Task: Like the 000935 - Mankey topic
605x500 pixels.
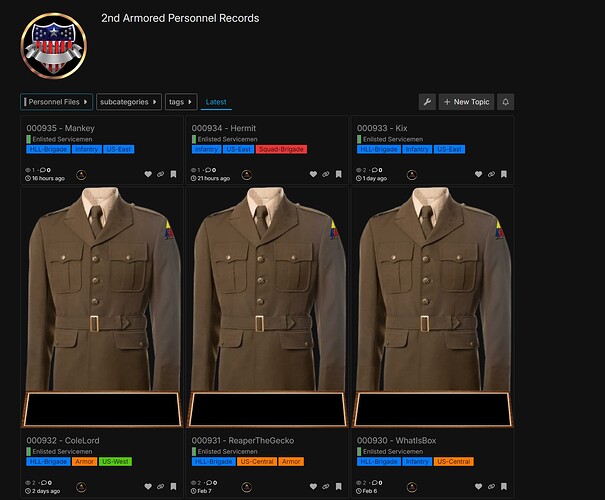Action: [148, 174]
